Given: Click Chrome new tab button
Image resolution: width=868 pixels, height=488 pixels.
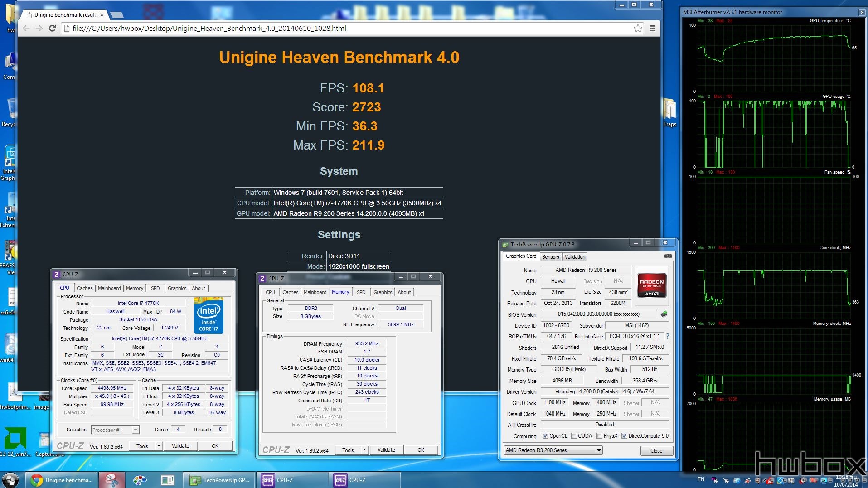Looking at the screenshot, I should click(117, 15).
